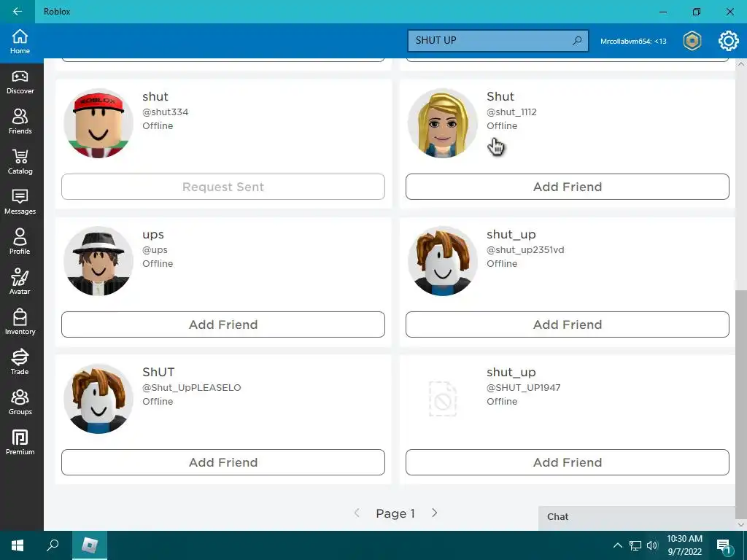Open the Avatar editor
The image size is (747, 560).
click(x=20, y=282)
